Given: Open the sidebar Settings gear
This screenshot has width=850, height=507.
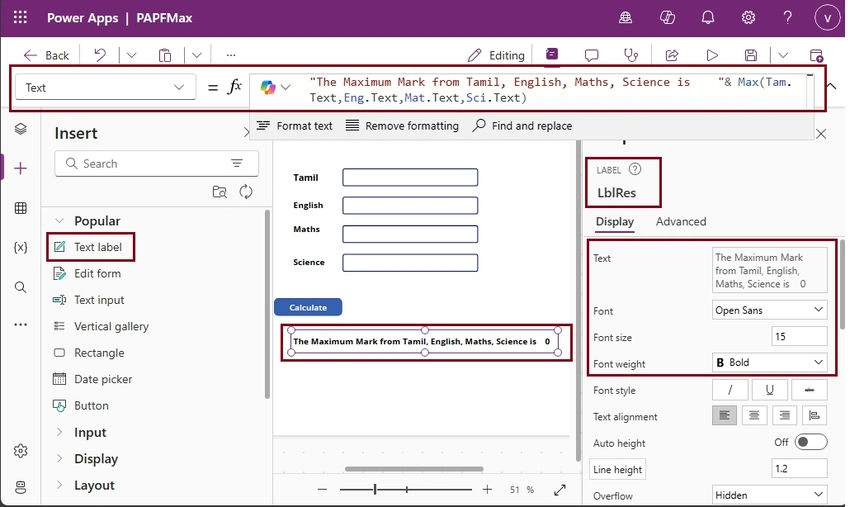Looking at the screenshot, I should (21, 451).
